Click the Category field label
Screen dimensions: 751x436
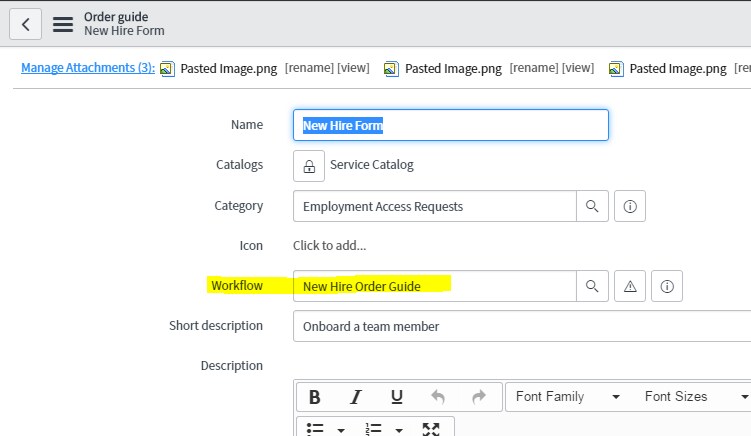[239, 206]
